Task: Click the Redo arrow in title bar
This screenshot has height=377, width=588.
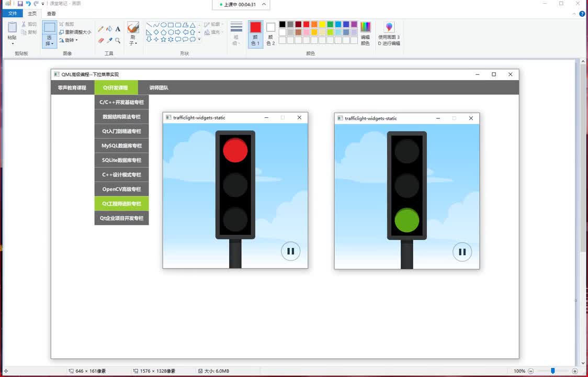Action: pyautogui.click(x=36, y=3)
